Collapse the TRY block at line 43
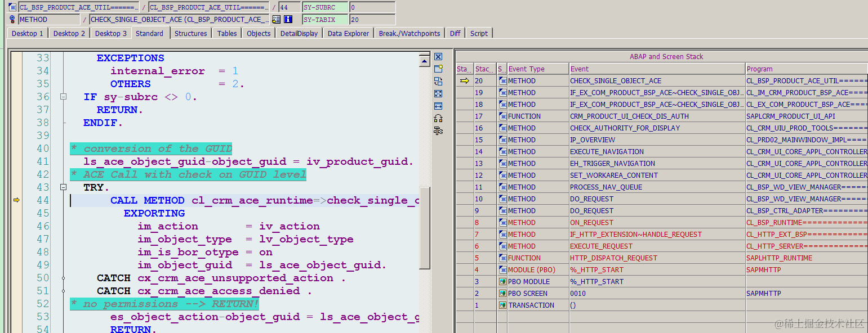 pos(63,187)
